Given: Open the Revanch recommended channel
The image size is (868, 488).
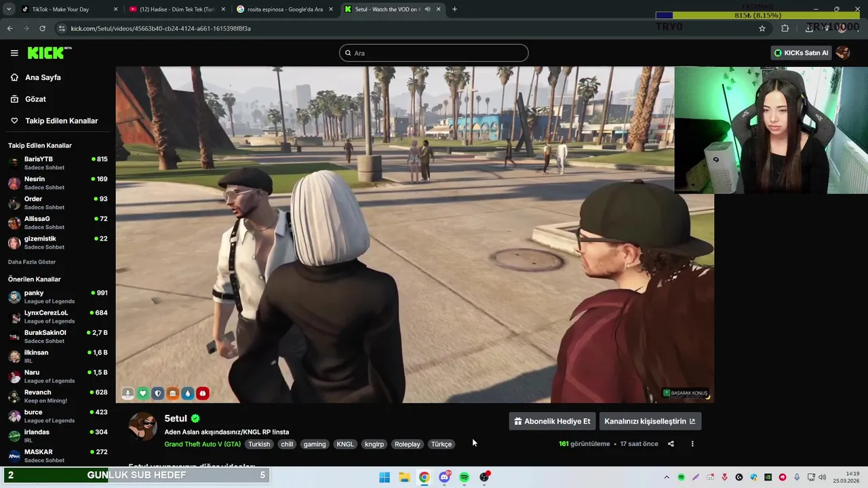Looking at the screenshot, I should point(58,396).
